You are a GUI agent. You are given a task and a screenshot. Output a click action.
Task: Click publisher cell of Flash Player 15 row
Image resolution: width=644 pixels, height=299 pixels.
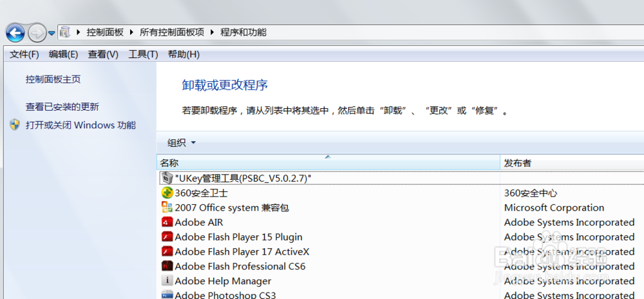(569, 237)
